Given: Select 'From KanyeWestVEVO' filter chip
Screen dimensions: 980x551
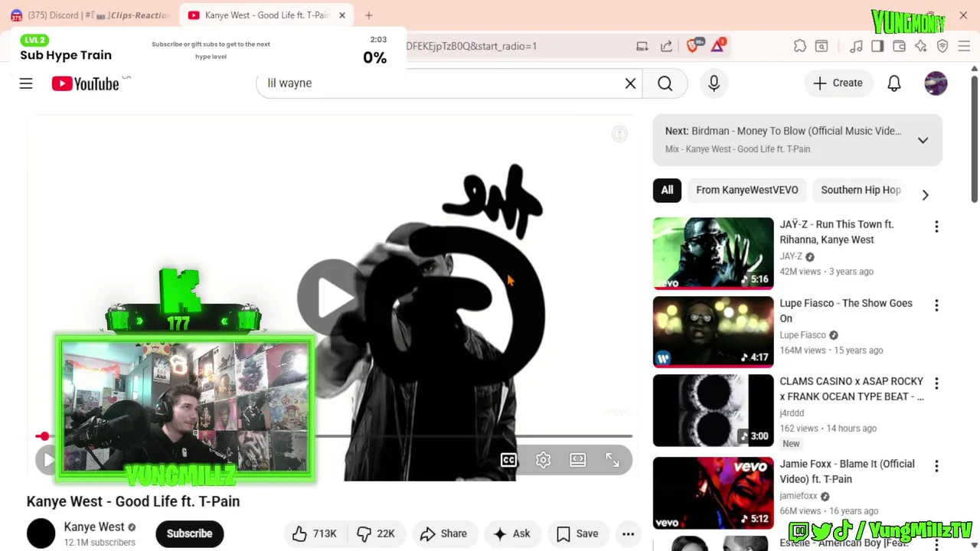Looking at the screenshot, I should (x=746, y=190).
